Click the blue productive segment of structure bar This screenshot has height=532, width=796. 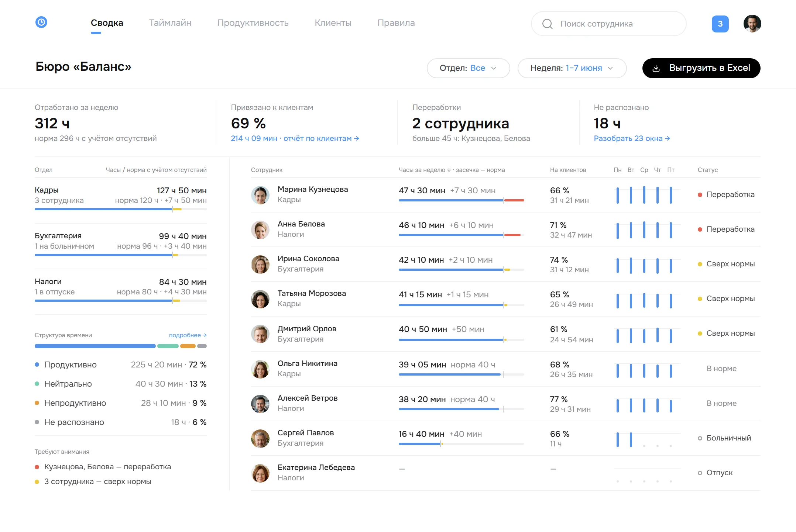point(95,346)
